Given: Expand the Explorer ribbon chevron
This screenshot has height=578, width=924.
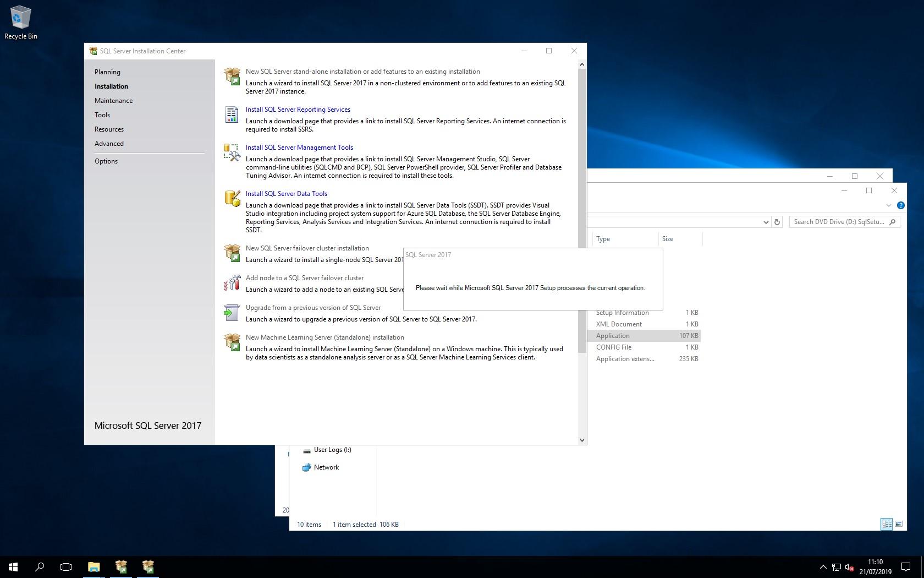Looking at the screenshot, I should point(888,205).
